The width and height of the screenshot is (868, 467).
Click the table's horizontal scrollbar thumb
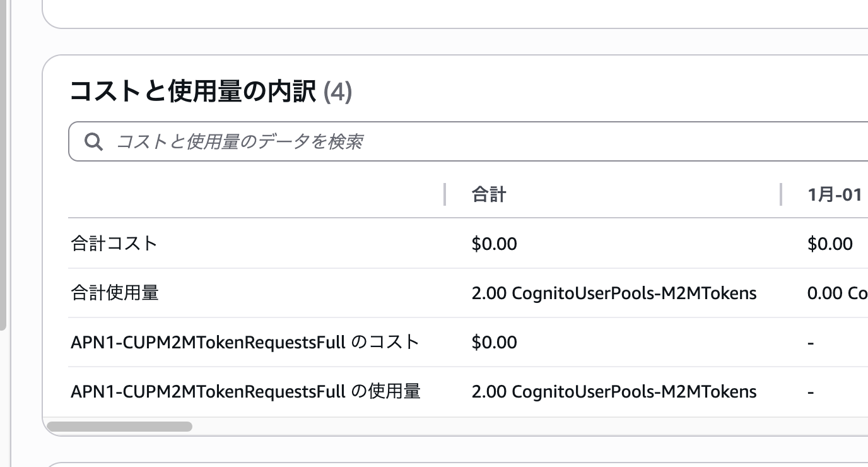(x=119, y=427)
